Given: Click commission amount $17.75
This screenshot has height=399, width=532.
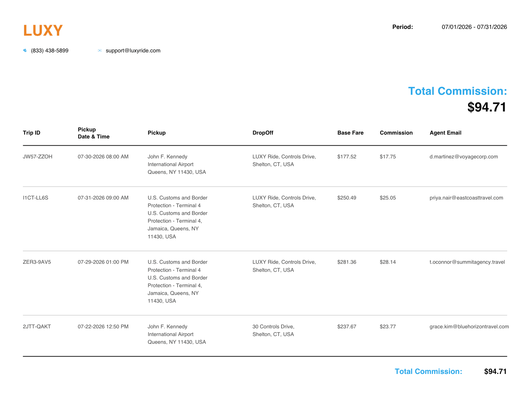Looking at the screenshot, I should (x=388, y=156).
